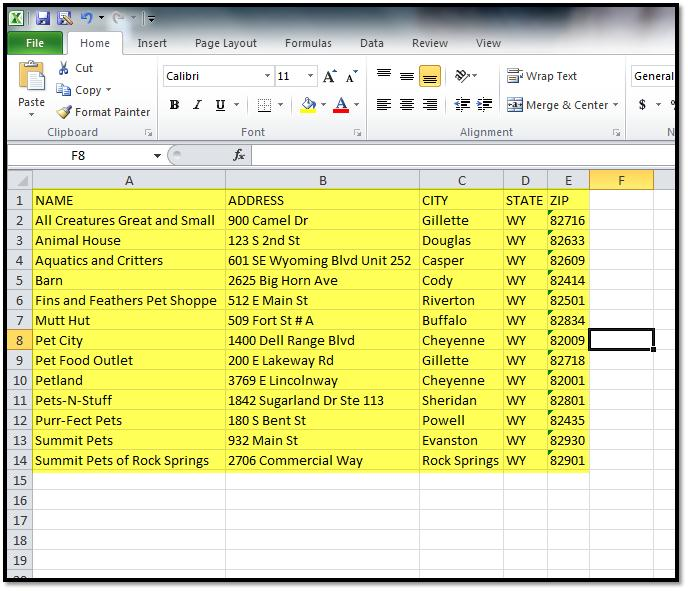
Task: Toggle Underline formatting
Action: click(220, 105)
